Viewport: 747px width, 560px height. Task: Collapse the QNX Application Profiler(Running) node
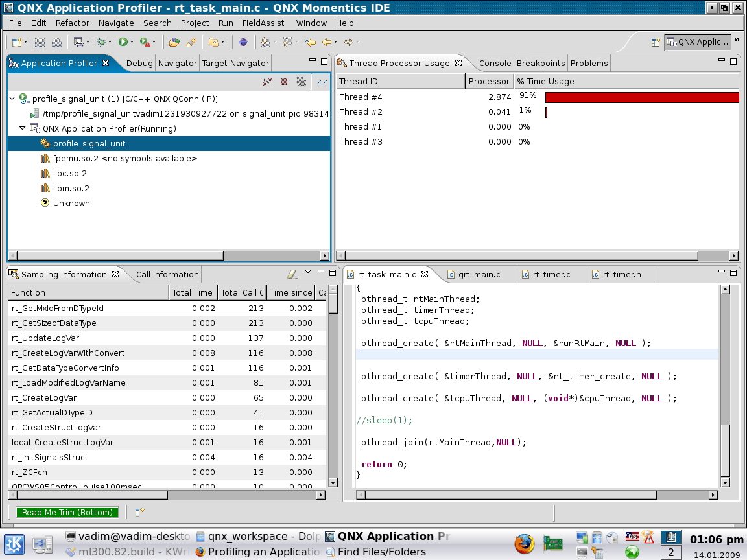[x=23, y=128]
